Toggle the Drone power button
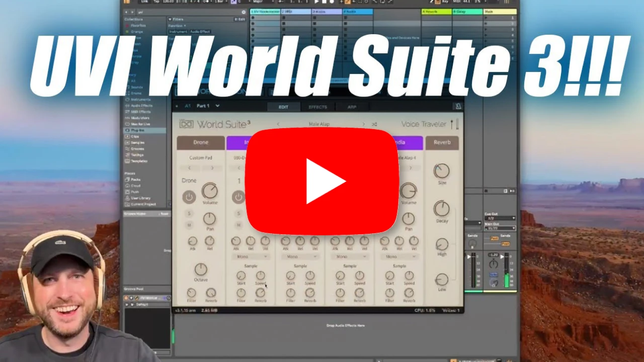 pyautogui.click(x=189, y=197)
